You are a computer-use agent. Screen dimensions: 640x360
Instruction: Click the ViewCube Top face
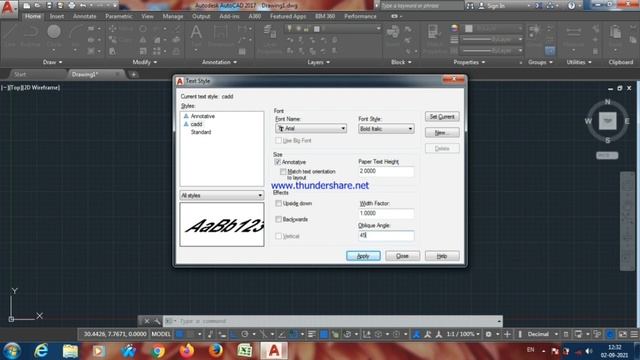coord(607,121)
